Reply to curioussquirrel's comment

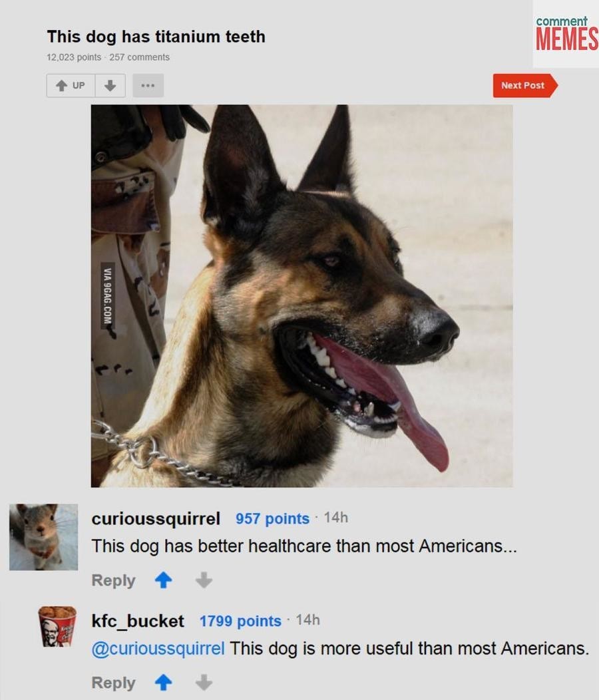113,580
